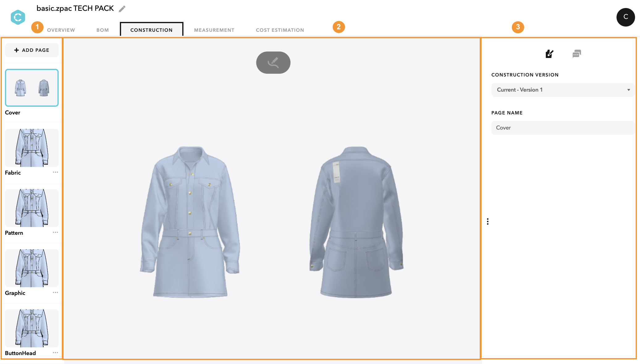Open the Measurement tab
Viewport: 640px width, 364px height.
214,30
